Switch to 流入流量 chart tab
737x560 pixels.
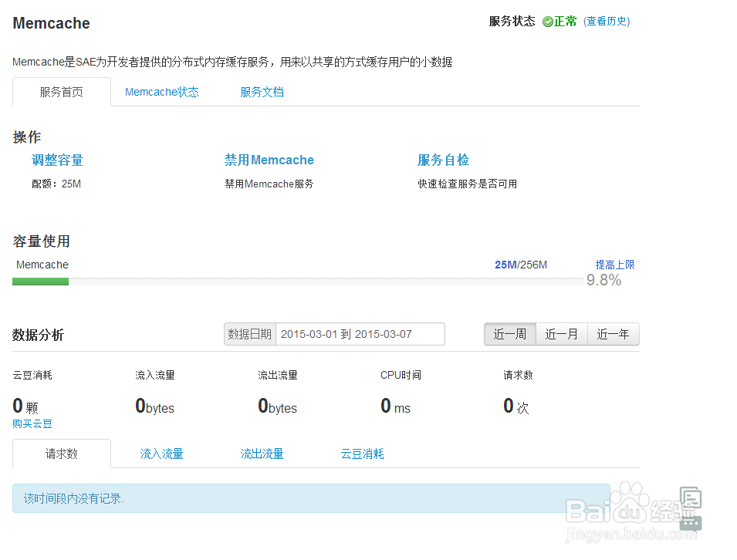(162, 454)
